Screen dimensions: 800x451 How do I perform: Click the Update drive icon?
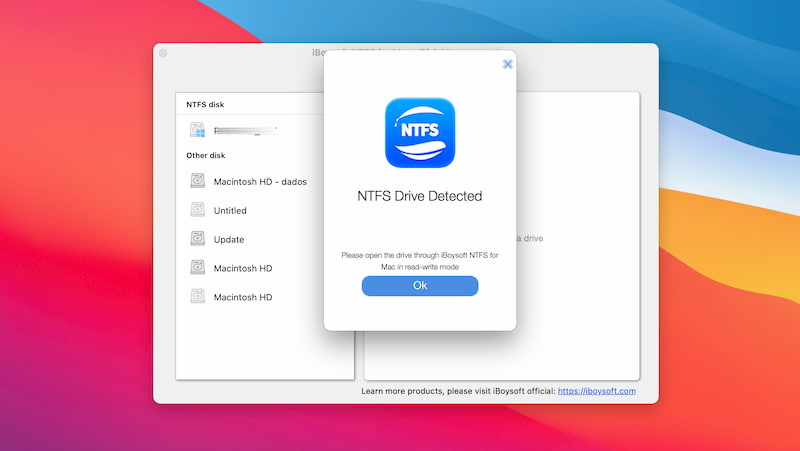(197, 238)
